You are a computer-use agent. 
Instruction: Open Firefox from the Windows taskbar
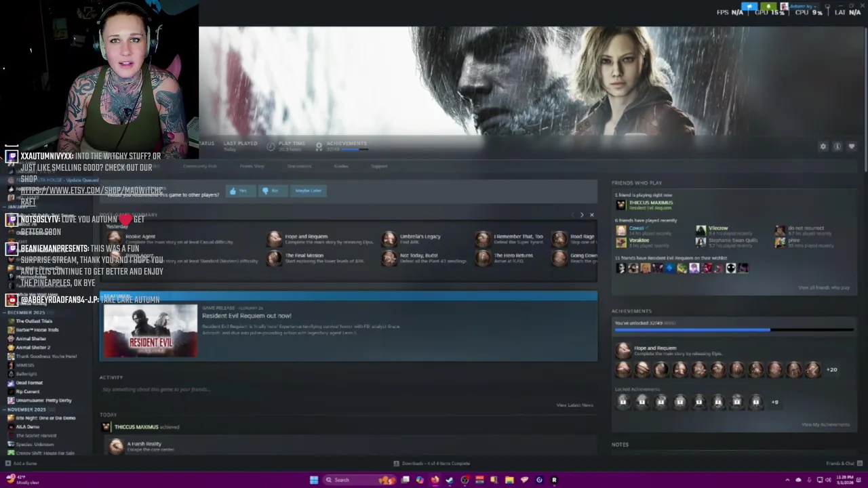[435, 480]
